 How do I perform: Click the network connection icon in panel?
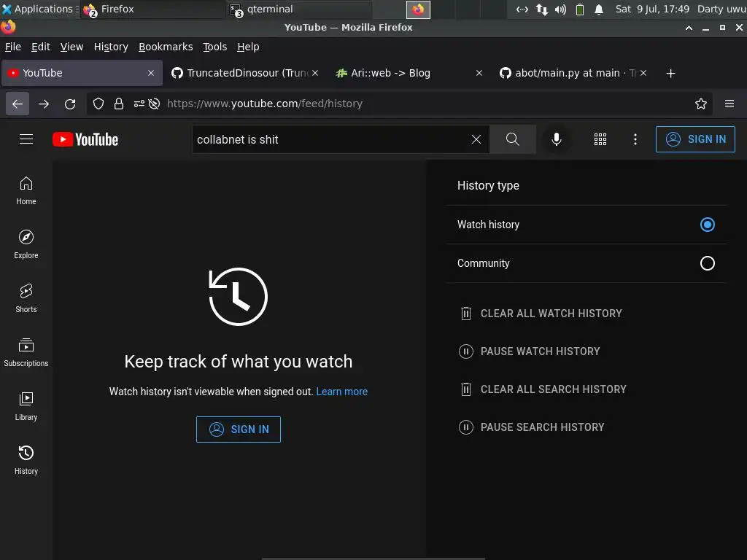pyautogui.click(x=542, y=9)
